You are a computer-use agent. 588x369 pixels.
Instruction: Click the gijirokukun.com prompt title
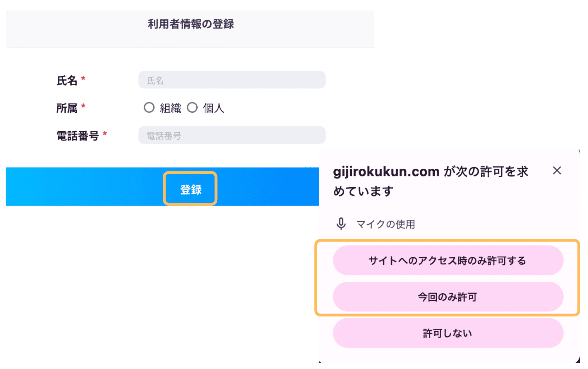(x=430, y=181)
